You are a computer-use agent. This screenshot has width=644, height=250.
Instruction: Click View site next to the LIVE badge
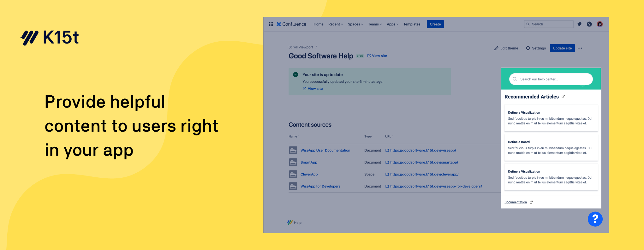point(377,56)
